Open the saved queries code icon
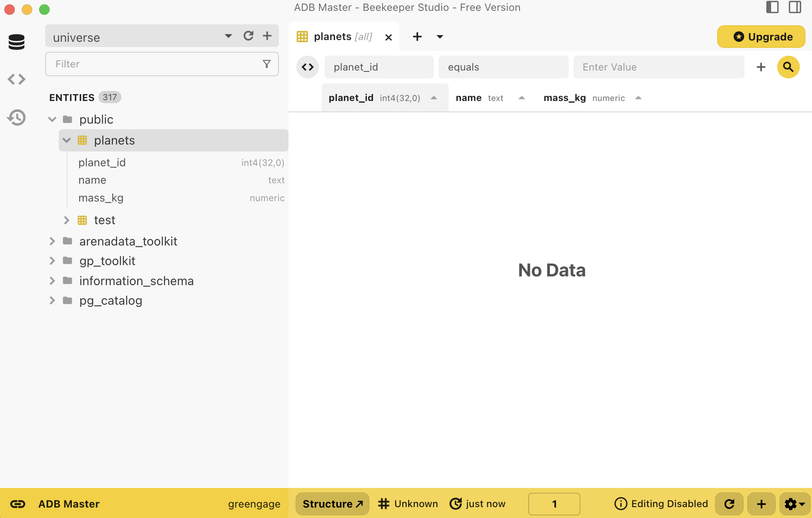The width and height of the screenshot is (812, 518). click(x=17, y=79)
